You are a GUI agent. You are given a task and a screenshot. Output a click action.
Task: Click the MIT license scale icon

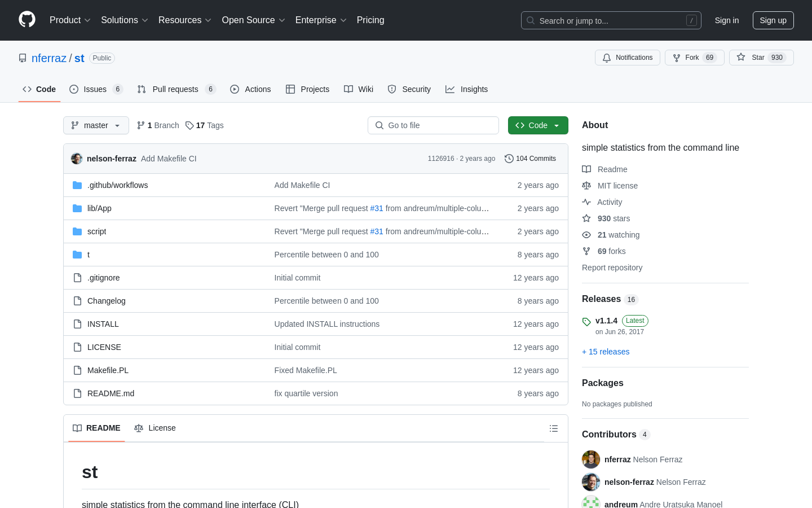(586, 186)
